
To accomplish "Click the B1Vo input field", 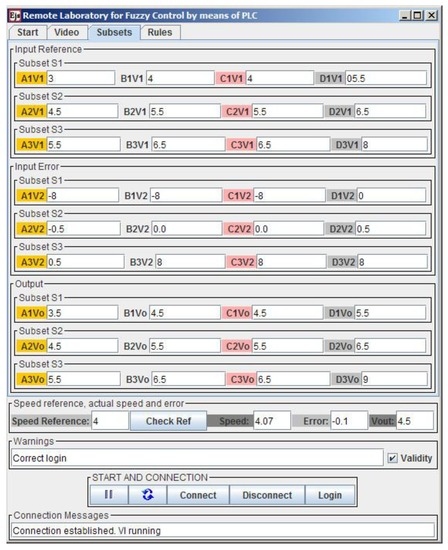I will click(x=185, y=313).
